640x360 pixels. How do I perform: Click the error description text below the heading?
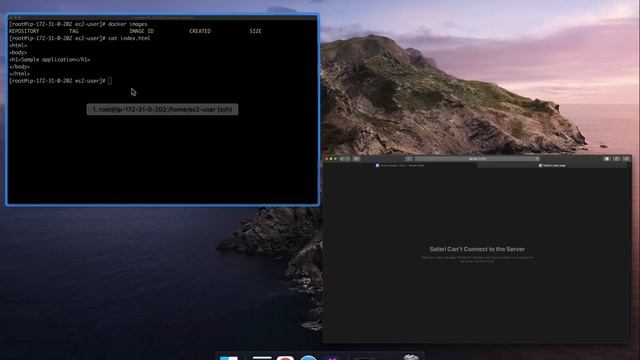[477, 259]
